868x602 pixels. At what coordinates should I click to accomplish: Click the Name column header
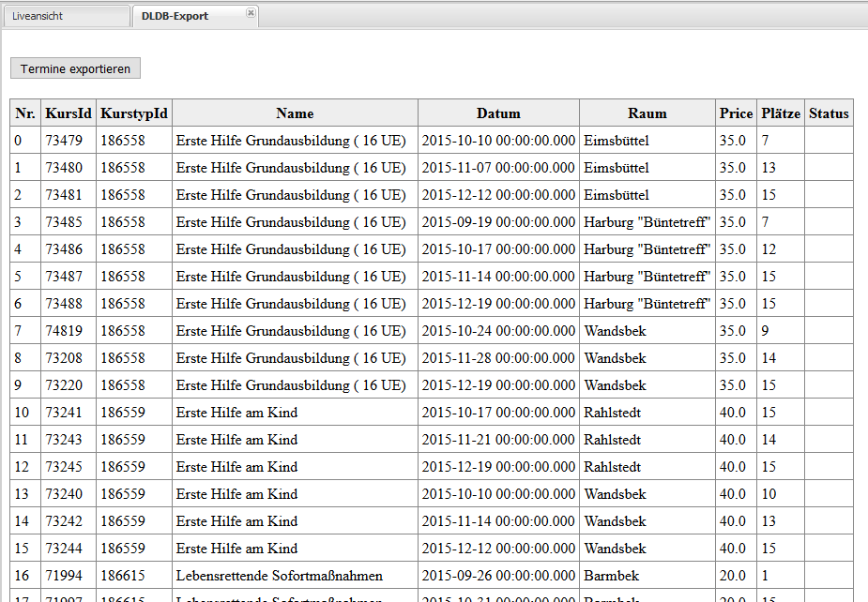(295, 113)
